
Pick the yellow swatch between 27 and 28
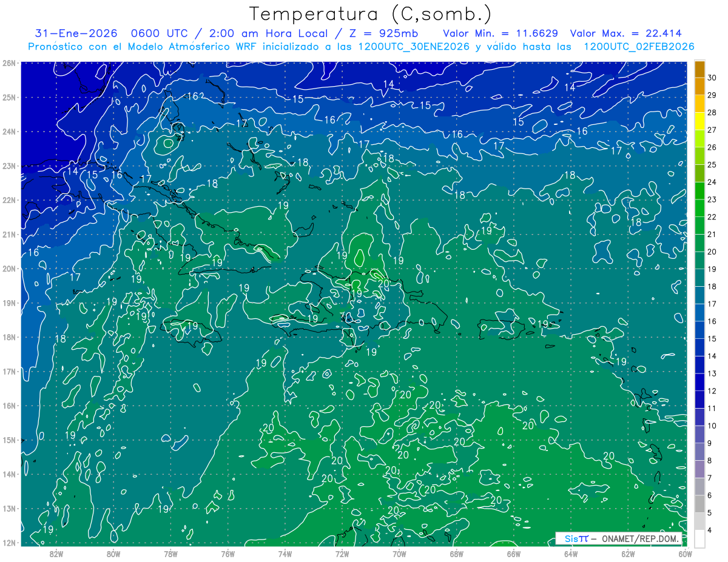pos(699,121)
